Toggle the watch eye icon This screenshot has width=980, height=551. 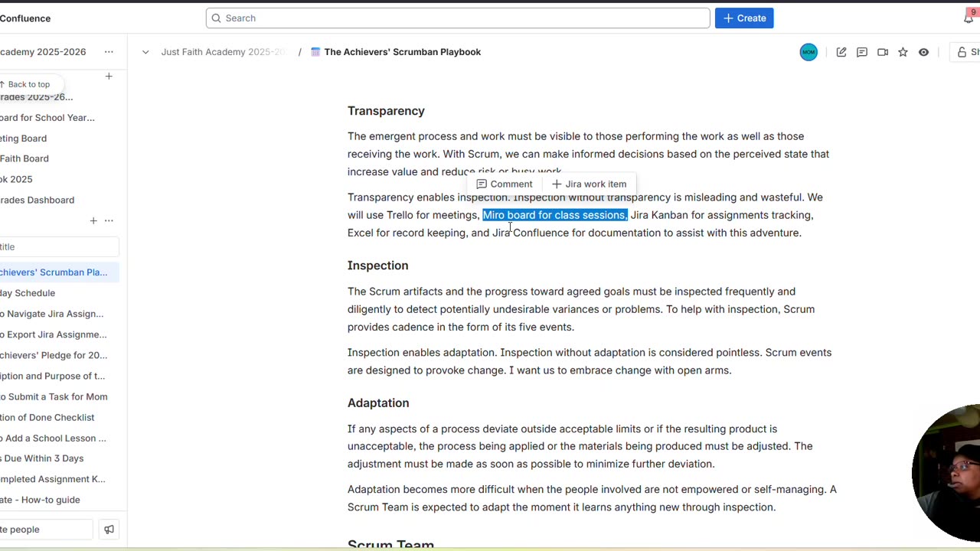pos(924,52)
